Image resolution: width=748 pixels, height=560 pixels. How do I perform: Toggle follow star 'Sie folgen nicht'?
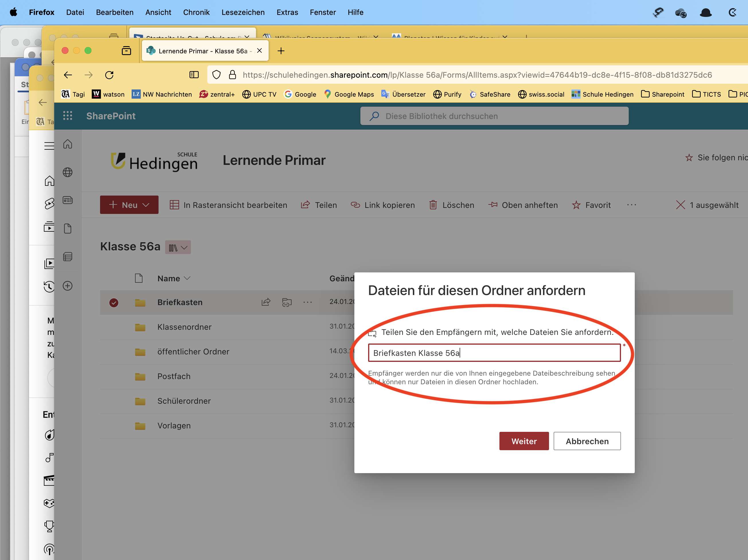(689, 158)
